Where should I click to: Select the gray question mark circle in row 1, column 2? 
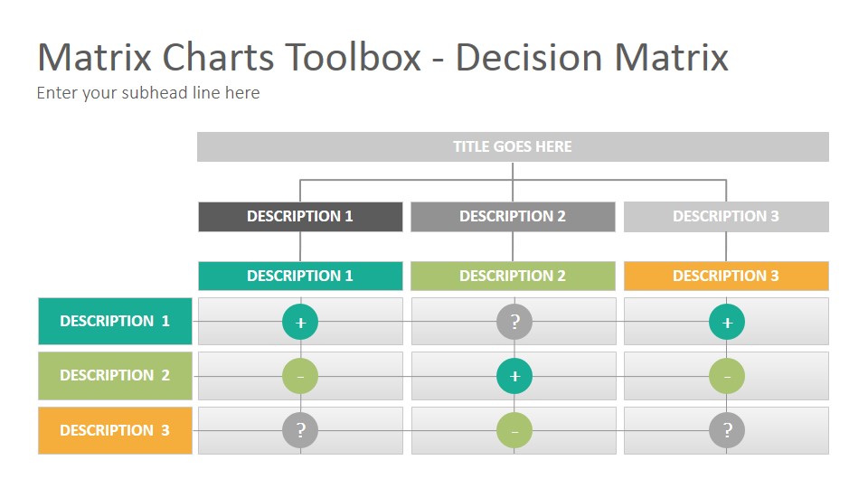[x=514, y=322]
